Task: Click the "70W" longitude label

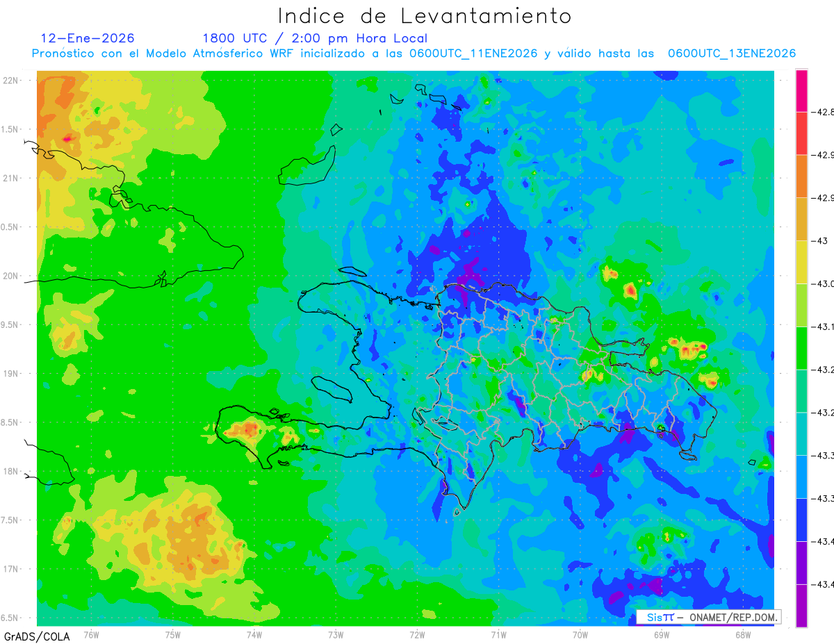Action: [x=580, y=634]
